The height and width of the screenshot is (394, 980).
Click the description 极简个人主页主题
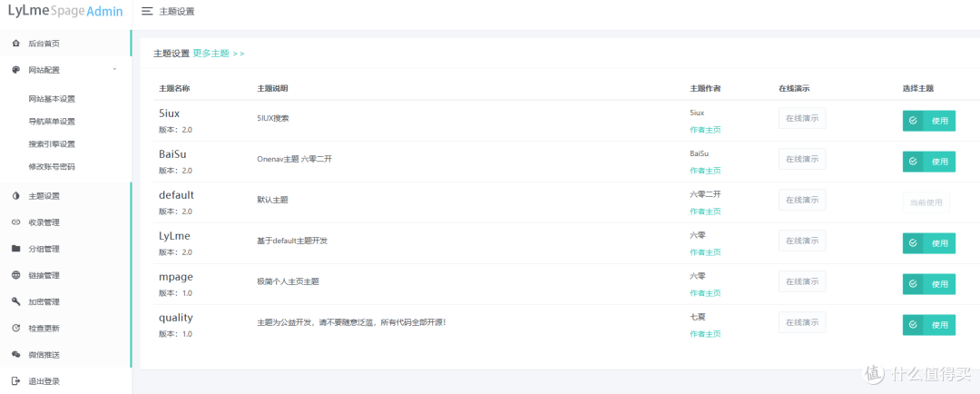click(x=289, y=281)
